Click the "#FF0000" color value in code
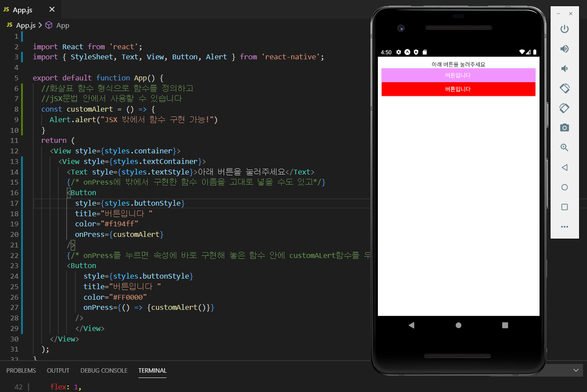 tap(128, 297)
